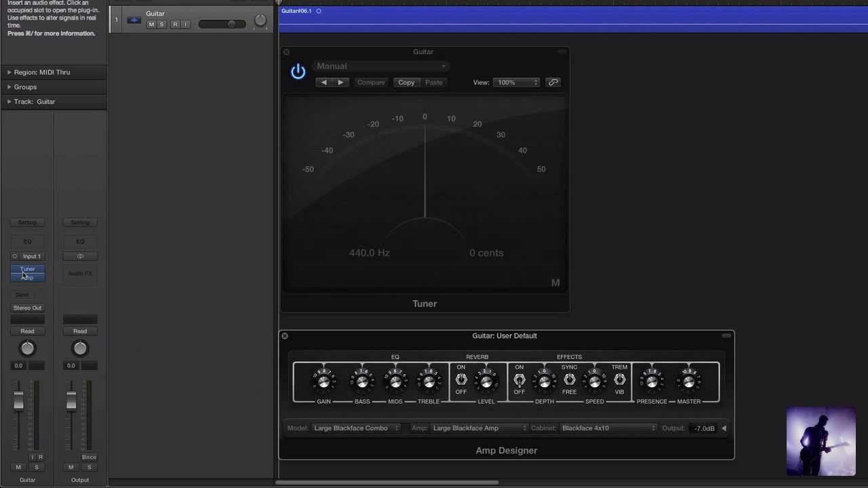Click the Copy button in Tuner
This screenshot has height=488, width=868.
pyautogui.click(x=406, y=83)
